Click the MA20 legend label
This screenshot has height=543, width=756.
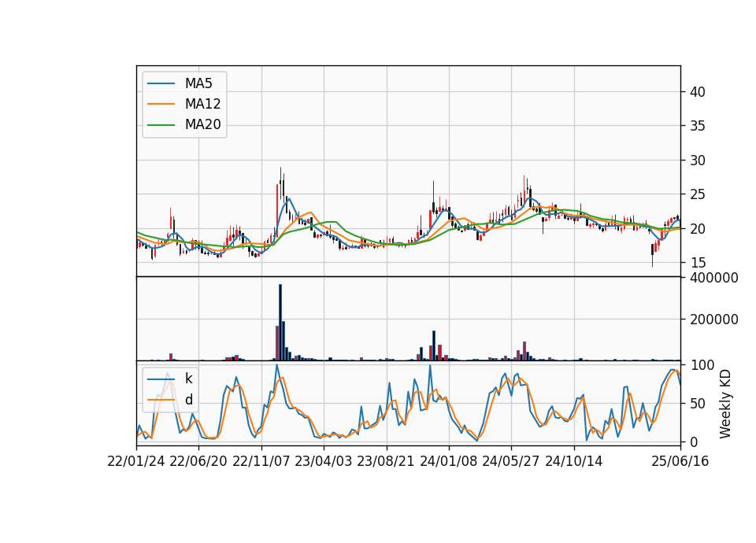[202, 124]
